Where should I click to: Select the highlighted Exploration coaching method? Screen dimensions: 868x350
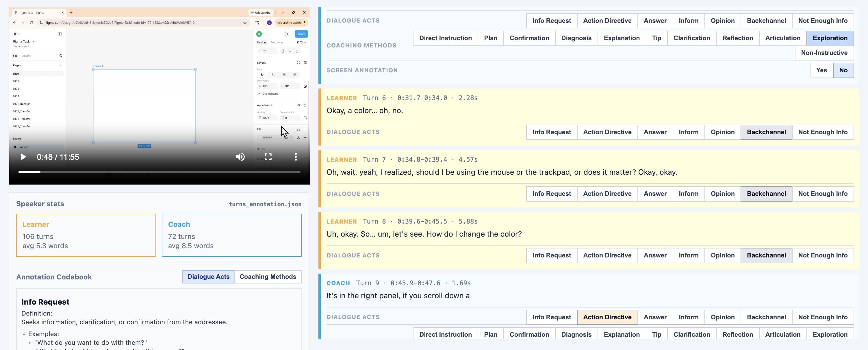tap(830, 38)
